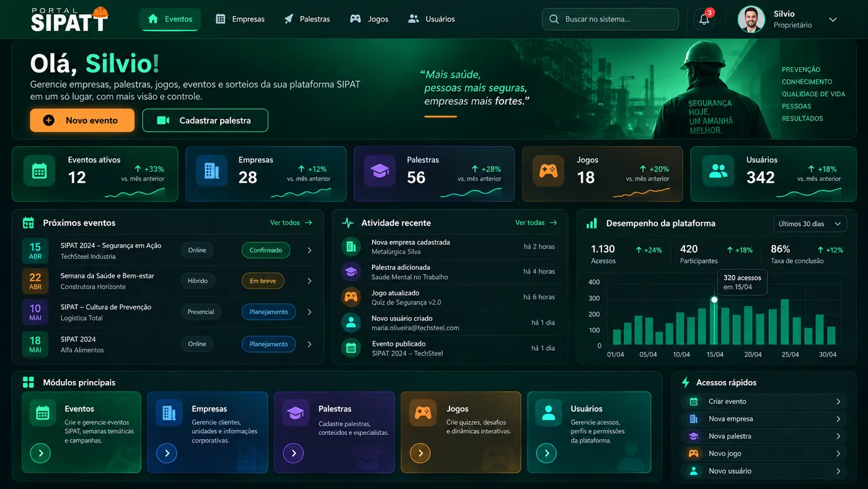The width and height of the screenshot is (868, 489).
Task: Click the Eventos module calendar icon
Action: point(43,413)
